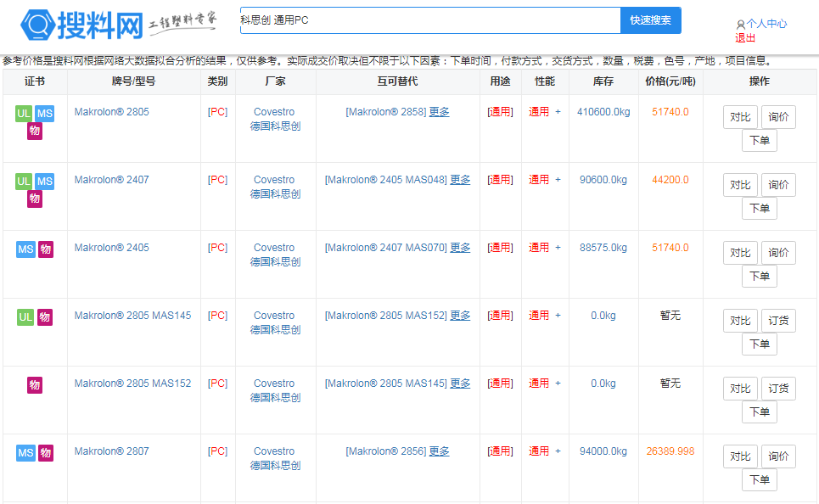The width and height of the screenshot is (819, 504).
Task: Click the 物 badge for Makrolon 2405
Action: coord(46,249)
